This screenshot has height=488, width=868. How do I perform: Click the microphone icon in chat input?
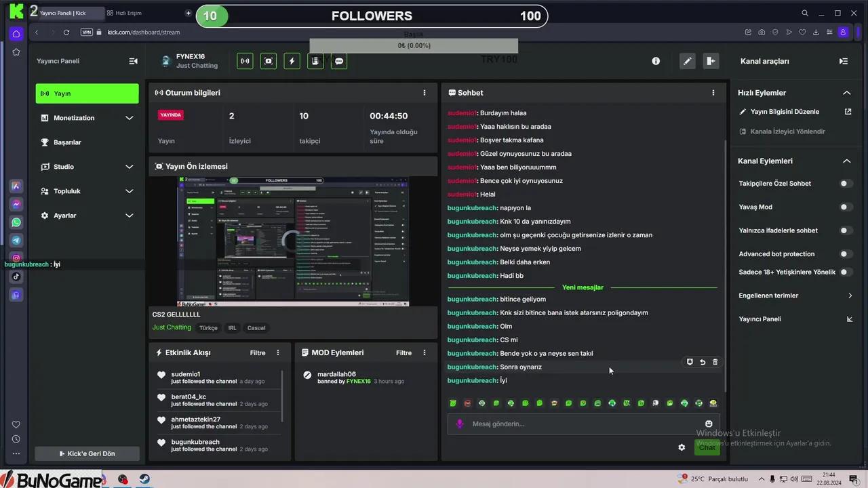(x=460, y=424)
